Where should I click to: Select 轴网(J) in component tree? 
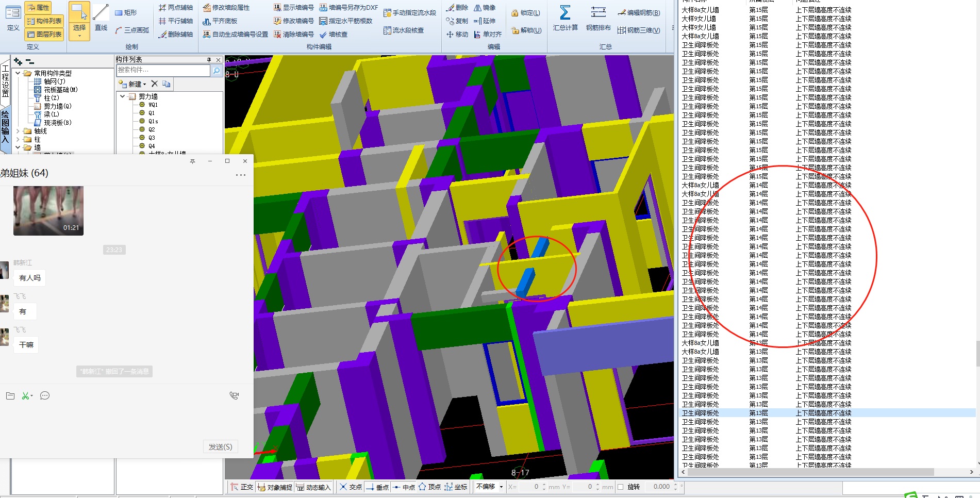click(49, 81)
